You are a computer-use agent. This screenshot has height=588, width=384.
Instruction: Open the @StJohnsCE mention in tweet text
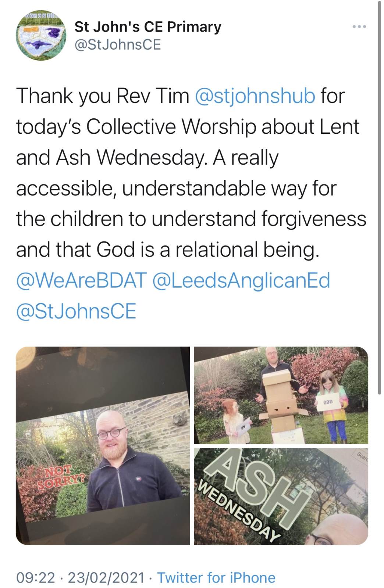point(76,311)
